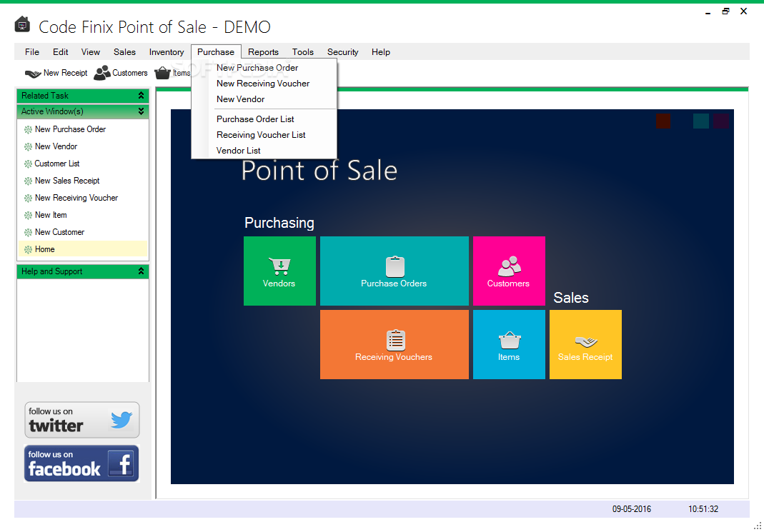
Task: Click the New Receipt toolbar label
Action: [x=65, y=73]
